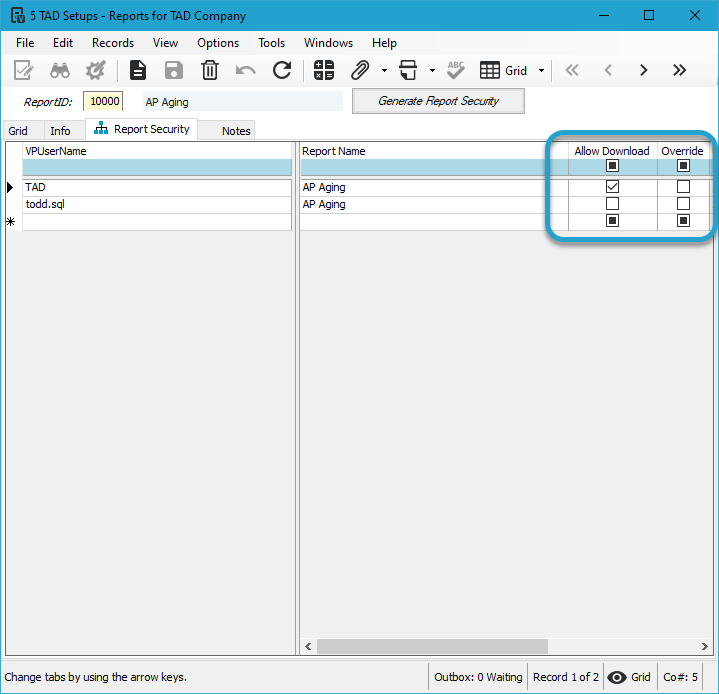Click the paperclip attachments icon
Image resolution: width=719 pixels, height=694 pixels.
coord(360,71)
